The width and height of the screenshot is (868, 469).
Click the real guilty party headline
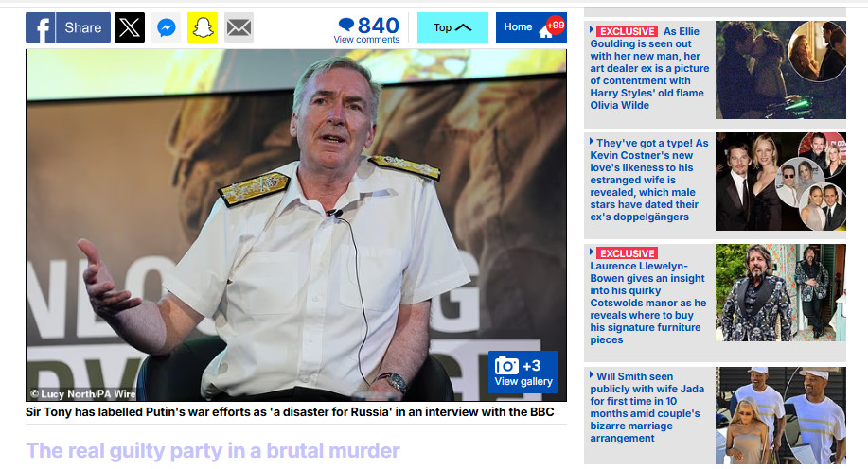click(x=213, y=451)
